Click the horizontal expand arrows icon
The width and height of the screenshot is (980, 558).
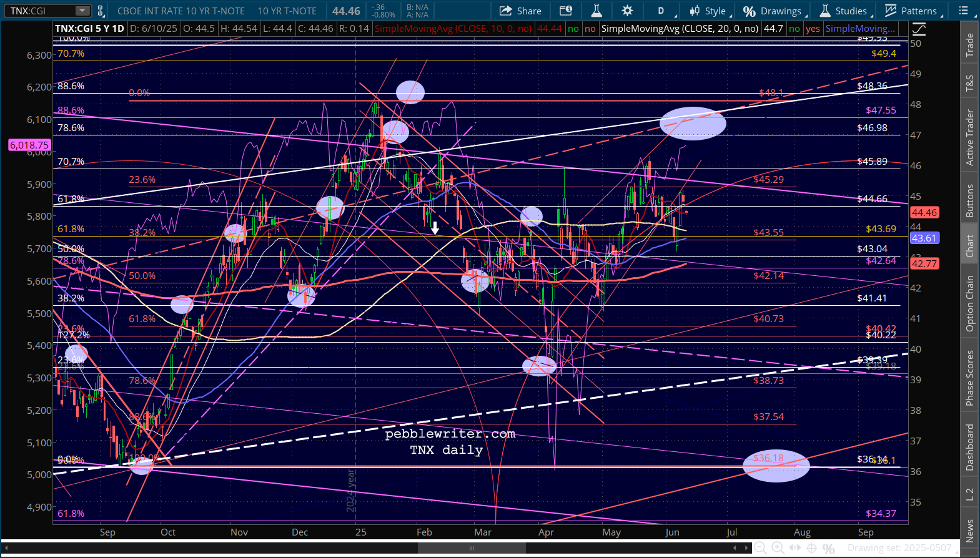(794, 548)
